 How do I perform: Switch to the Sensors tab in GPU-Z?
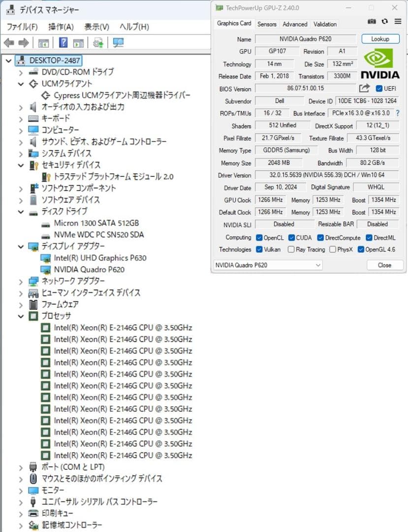(267, 24)
